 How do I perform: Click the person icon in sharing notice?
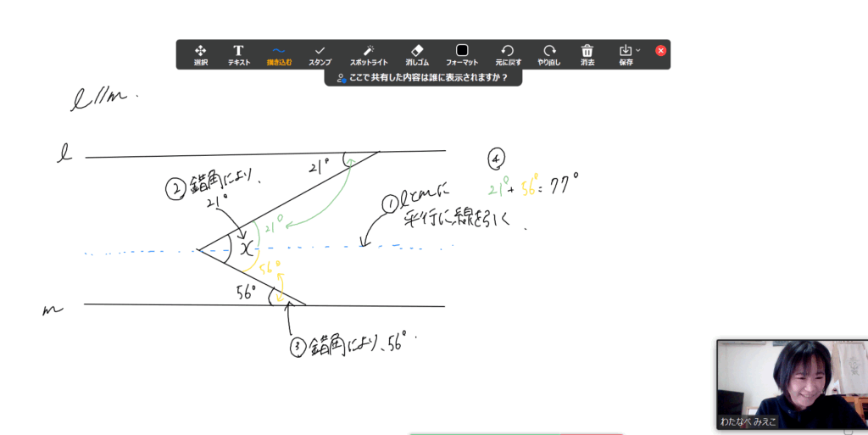click(x=341, y=78)
